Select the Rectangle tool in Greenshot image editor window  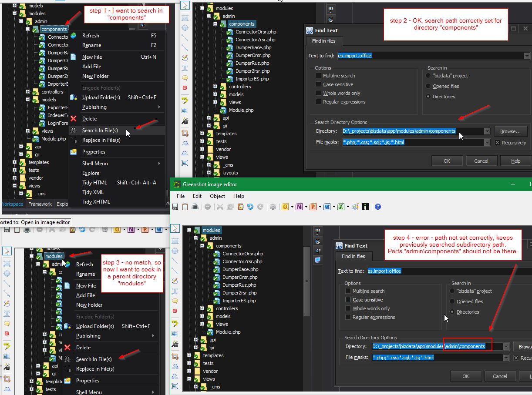point(175,241)
